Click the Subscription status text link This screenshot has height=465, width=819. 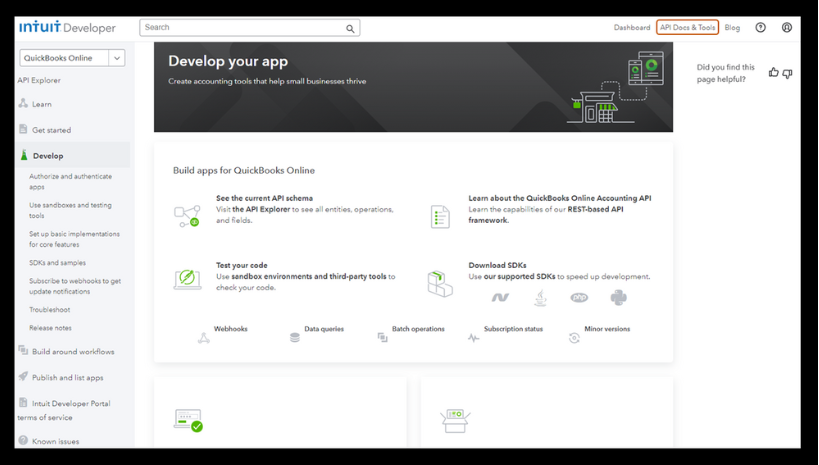[x=513, y=329]
